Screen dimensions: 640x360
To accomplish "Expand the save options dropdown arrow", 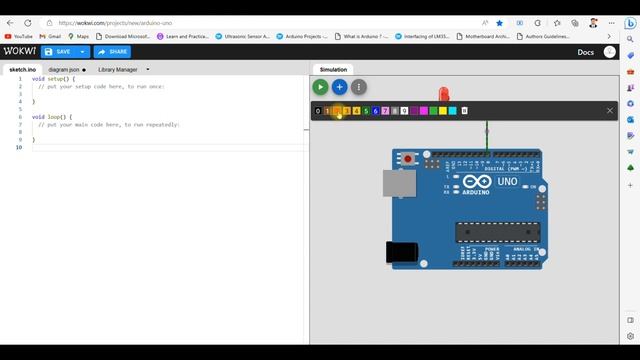I will click(82, 52).
